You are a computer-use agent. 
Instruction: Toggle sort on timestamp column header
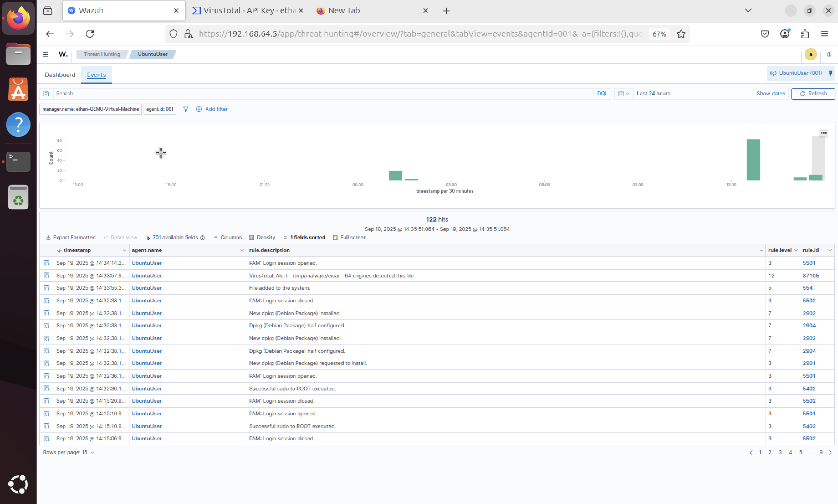(x=77, y=250)
